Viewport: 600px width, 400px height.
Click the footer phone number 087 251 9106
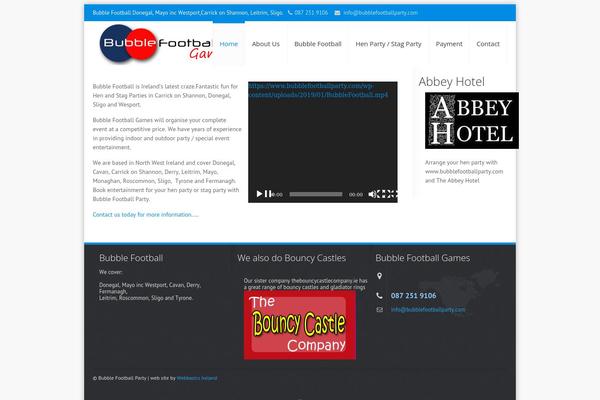coord(413,296)
